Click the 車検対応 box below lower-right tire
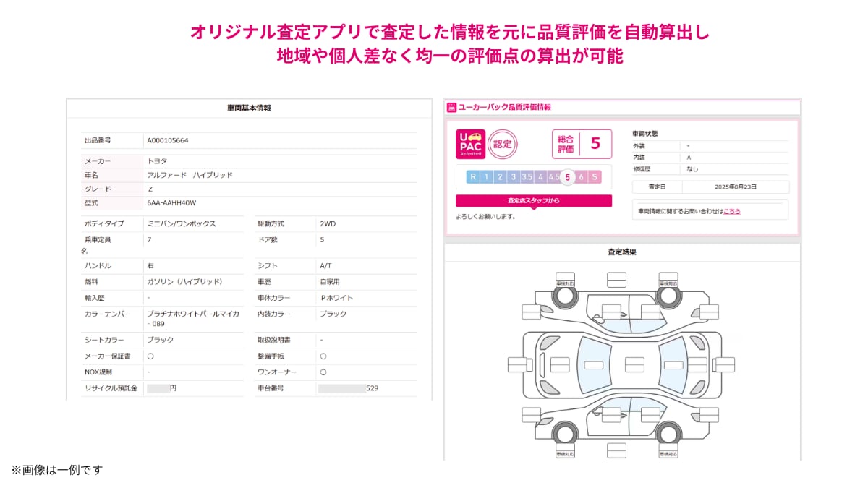 [668, 452]
